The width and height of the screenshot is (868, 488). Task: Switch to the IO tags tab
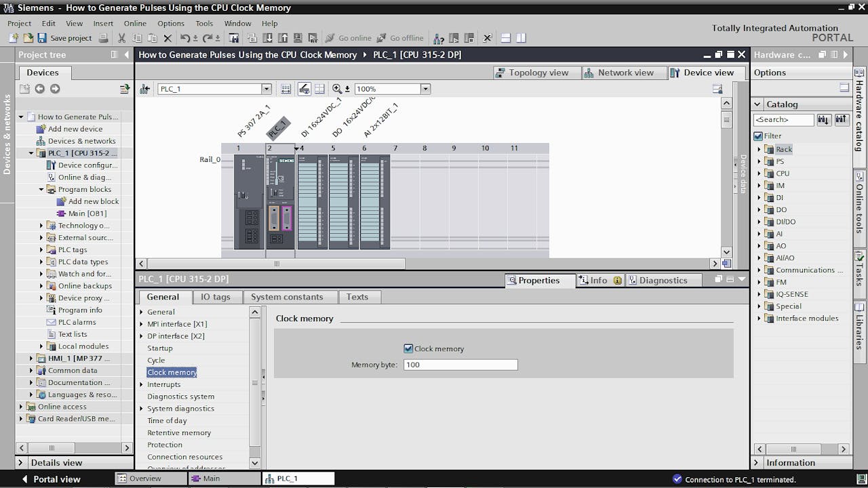(x=215, y=297)
